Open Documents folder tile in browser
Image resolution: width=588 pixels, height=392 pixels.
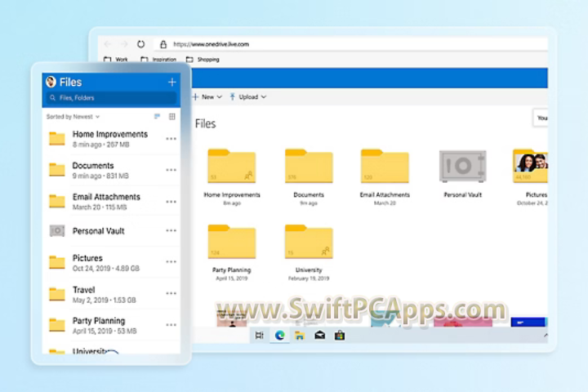[309, 176]
